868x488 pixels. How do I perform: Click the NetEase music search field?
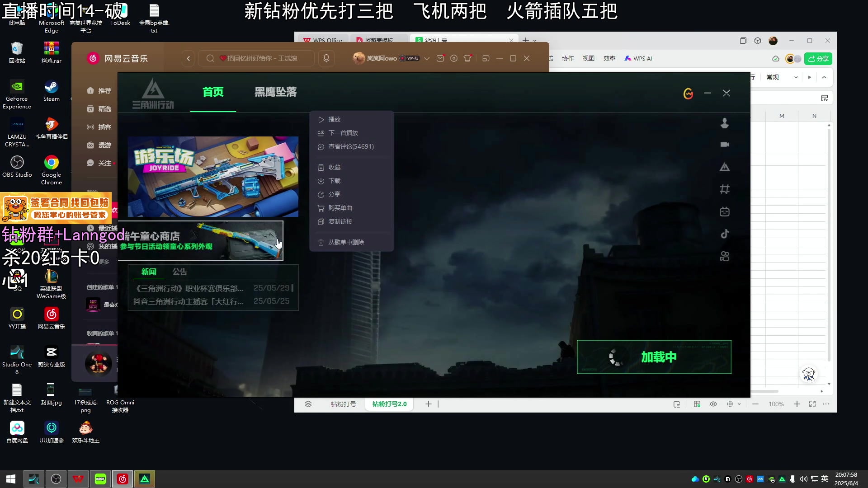pyautogui.click(x=256, y=58)
